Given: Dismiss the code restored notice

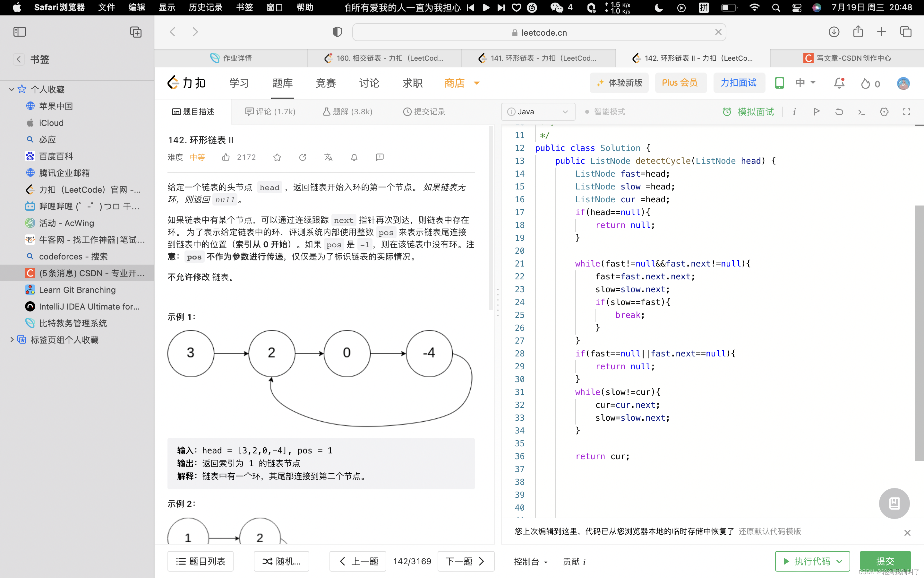Looking at the screenshot, I should click(x=907, y=532).
